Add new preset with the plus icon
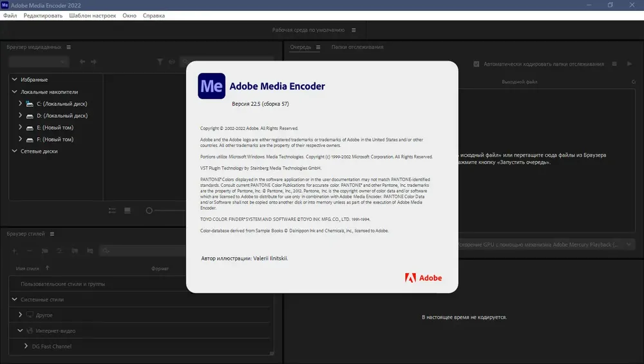 (14, 251)
